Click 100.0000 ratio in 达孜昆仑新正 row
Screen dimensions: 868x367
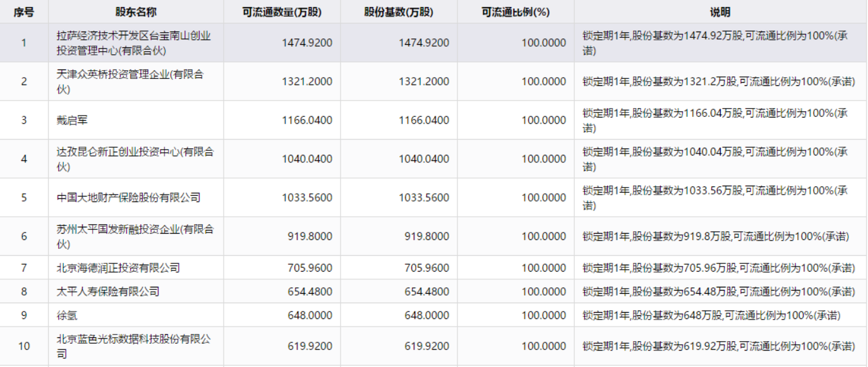[544, 159]
